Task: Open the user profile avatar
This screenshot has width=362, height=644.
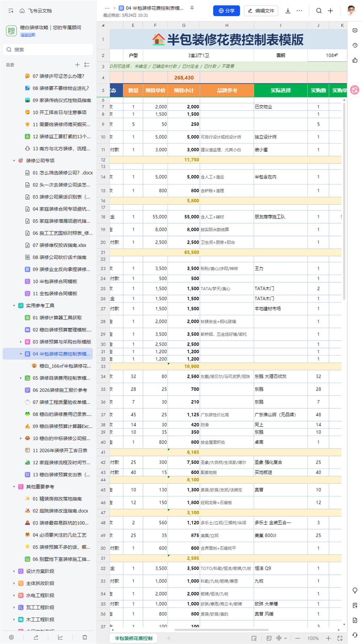Action: click(351, 11)
